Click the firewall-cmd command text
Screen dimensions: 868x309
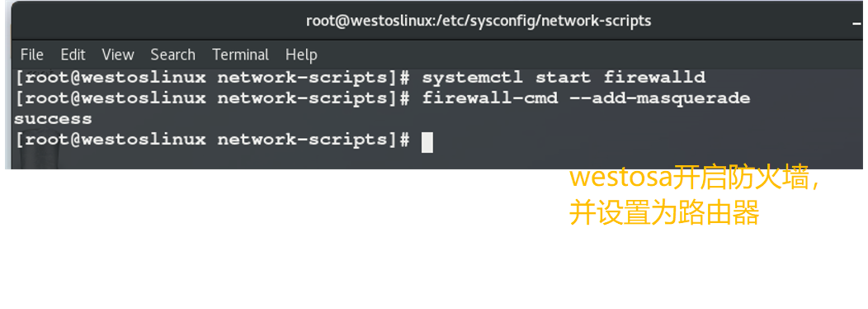pos(489,99)
